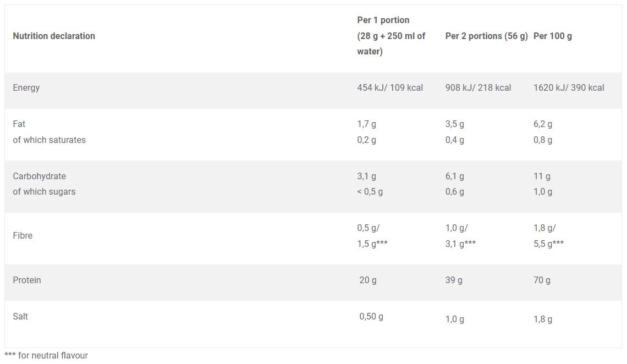This screenshot has width=627, height=364.
Task: Click the 'Fibre' row label
Action: coord(23,236)
